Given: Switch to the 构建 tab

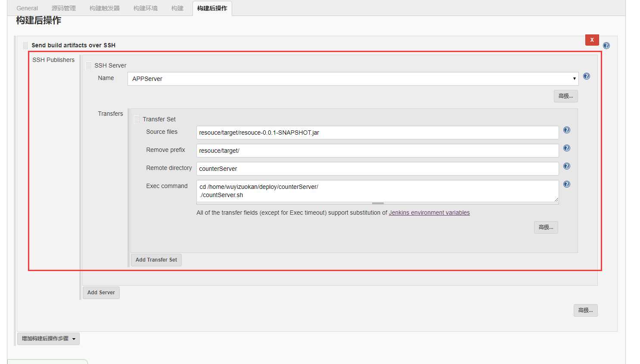Looking at the screenshot, I should click(x=177, y=8).
